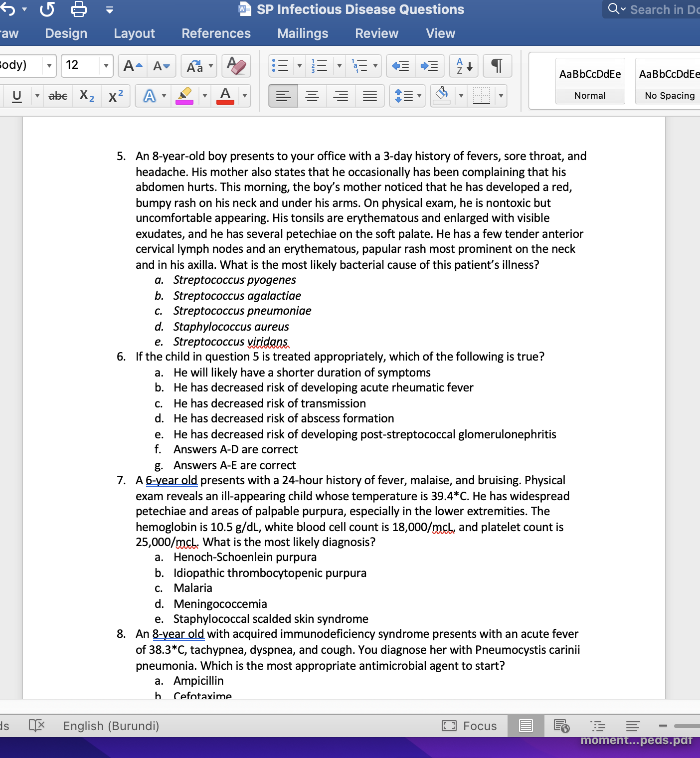The width and height of the screenshot is (700, 758).
Task: Apply the Normal style
Action: coord(590,81)
